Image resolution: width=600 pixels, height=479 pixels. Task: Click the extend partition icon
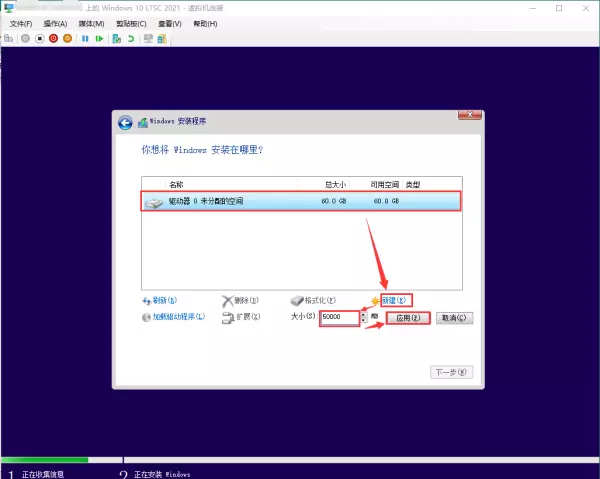228,318
